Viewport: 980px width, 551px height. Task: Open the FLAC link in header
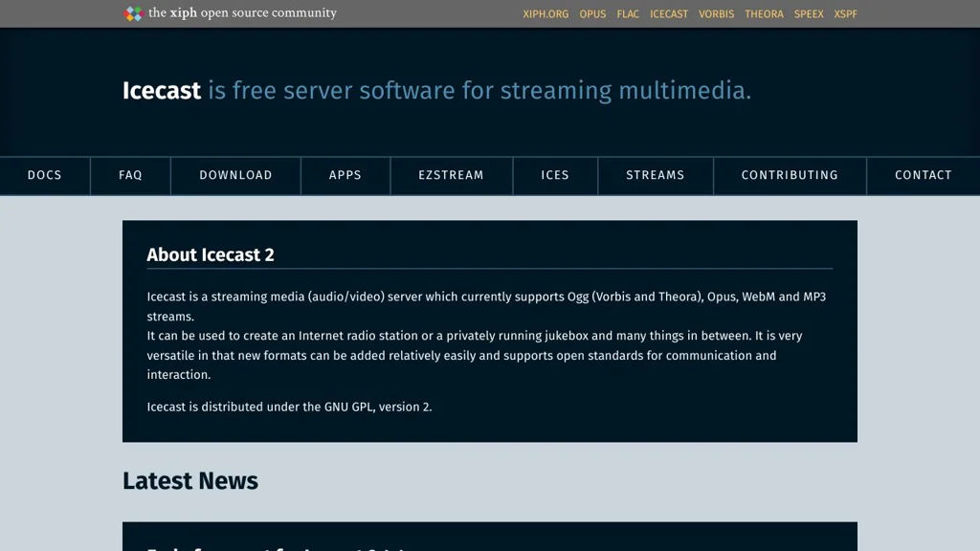tap(628, 14)
